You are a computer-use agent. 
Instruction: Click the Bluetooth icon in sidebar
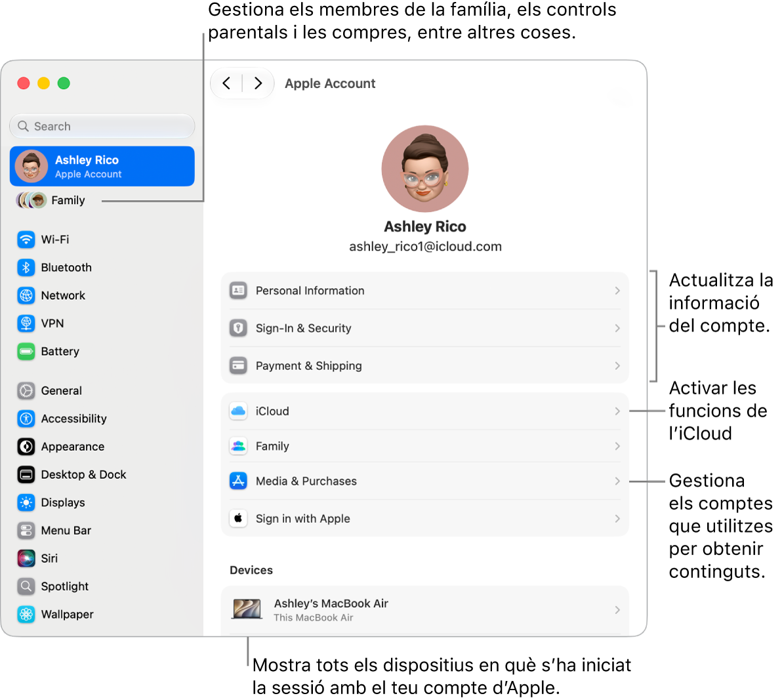point(26,268)
